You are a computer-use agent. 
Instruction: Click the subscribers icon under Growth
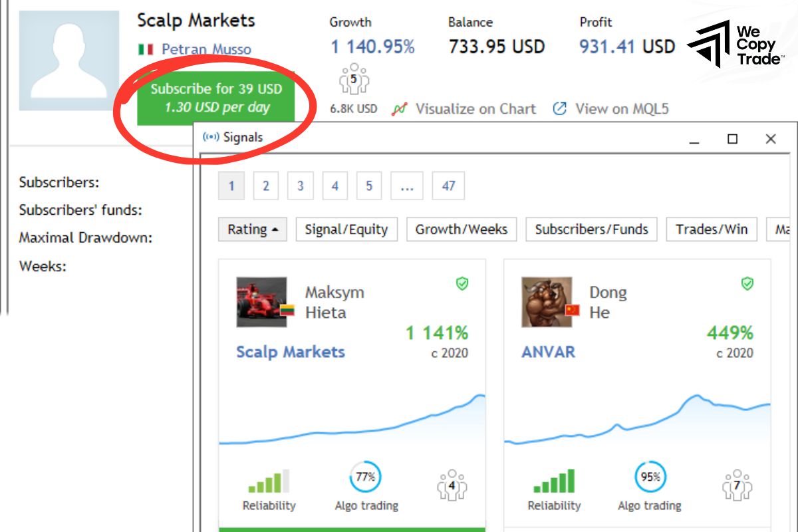coord(354,79)
